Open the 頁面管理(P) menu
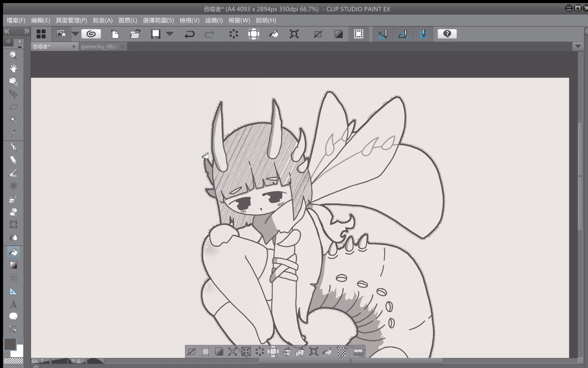Viewport: 588px width, 368px height. click(71, 20)
